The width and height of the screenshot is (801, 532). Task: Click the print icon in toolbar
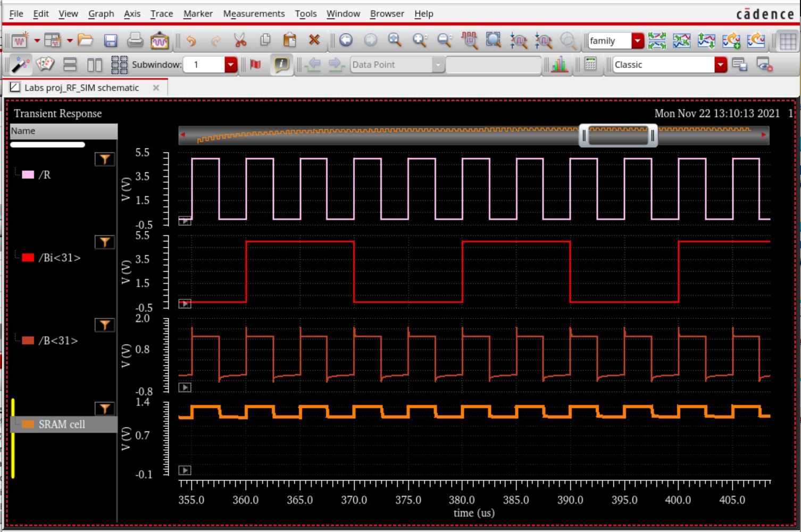(x=135, y=40)
